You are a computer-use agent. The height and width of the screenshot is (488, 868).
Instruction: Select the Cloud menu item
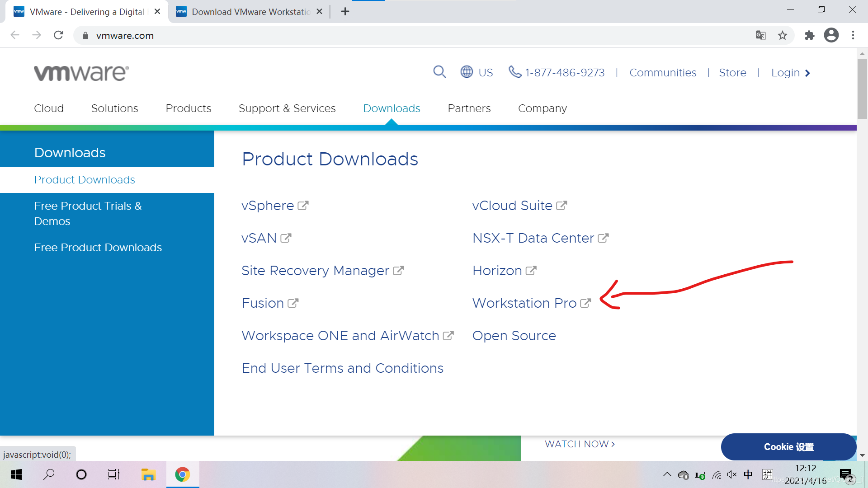click(49, 108)
